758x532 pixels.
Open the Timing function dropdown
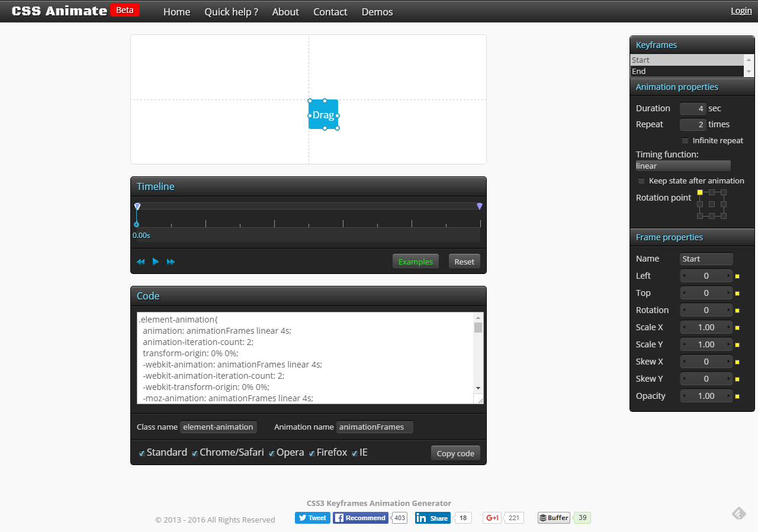pos(683,166)
